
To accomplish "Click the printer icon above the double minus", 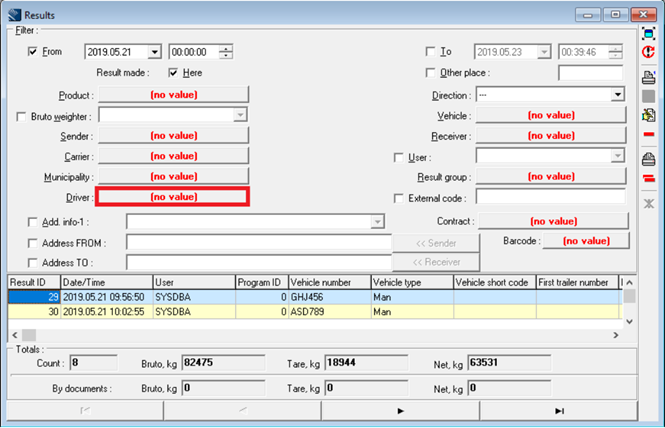I will click(x=648, y=159).
